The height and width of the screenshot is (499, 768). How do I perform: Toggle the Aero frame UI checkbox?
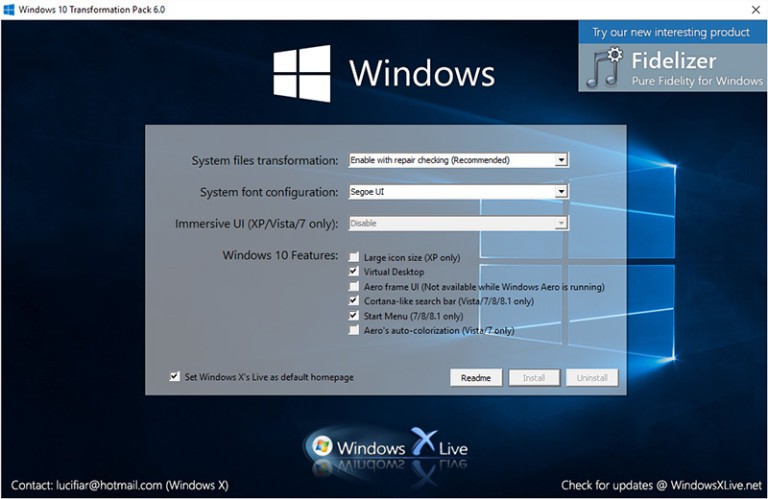[354, 286]
